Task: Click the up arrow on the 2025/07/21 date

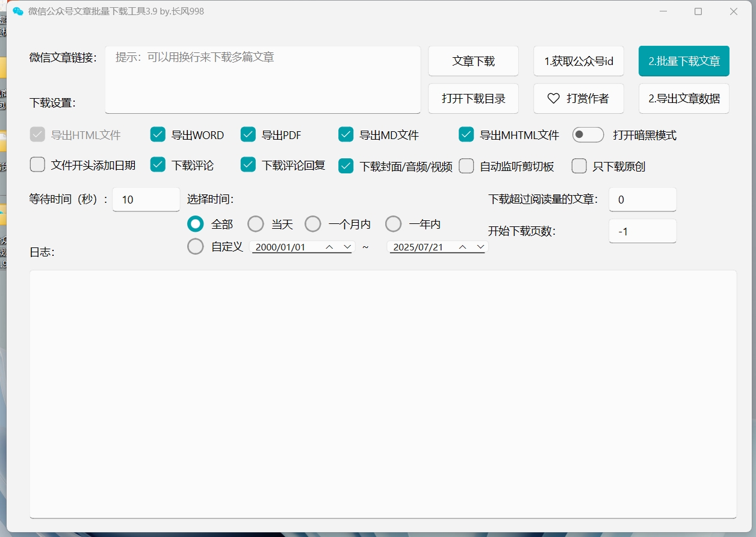Action: pyautogui.click(x=462, y=247)
